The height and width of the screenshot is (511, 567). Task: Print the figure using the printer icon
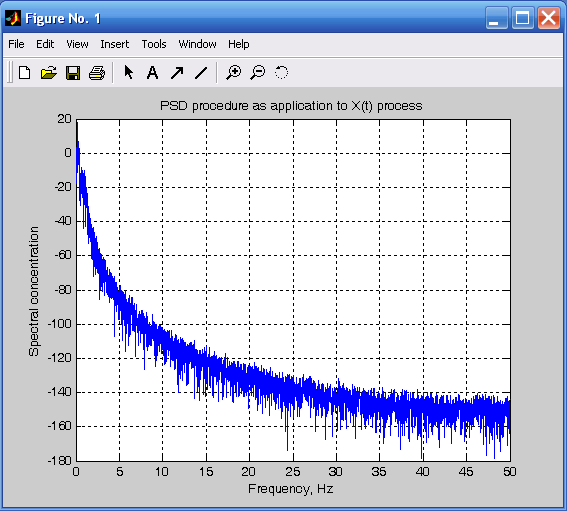[x=97, y=73]
